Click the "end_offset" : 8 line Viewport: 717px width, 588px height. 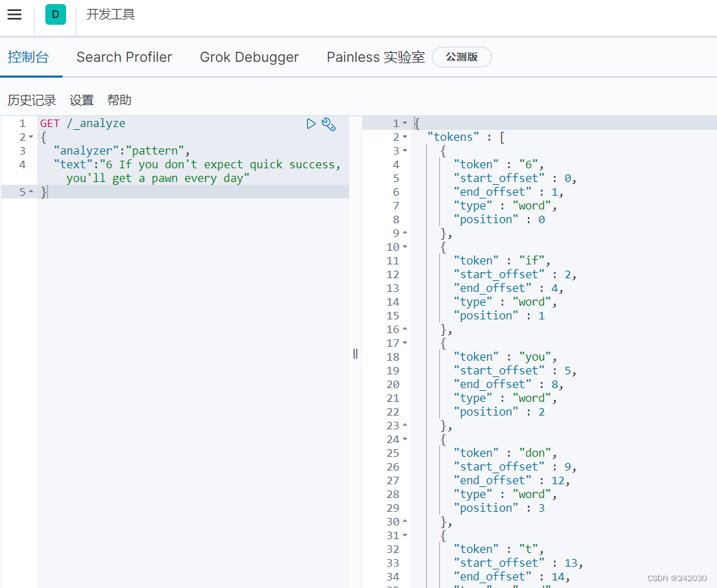pyautogui.click(x=509, y=384)
